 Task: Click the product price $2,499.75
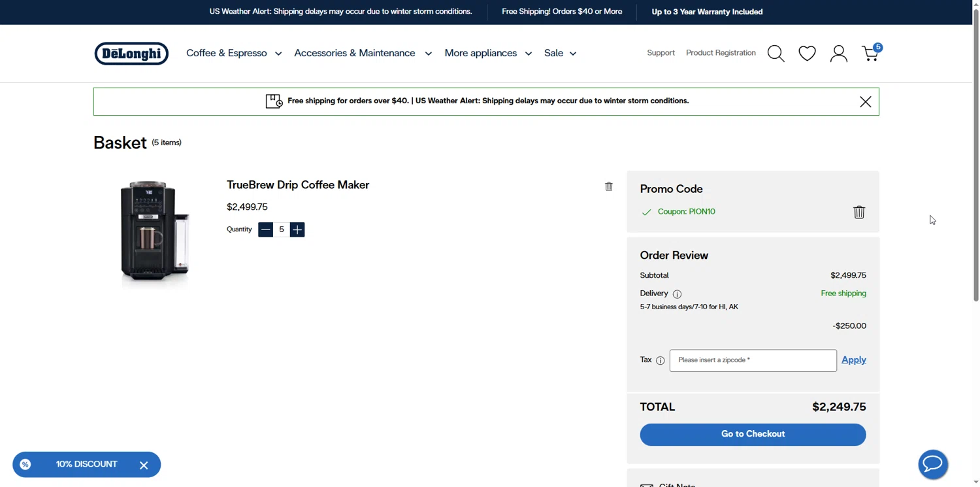[247, 207]
